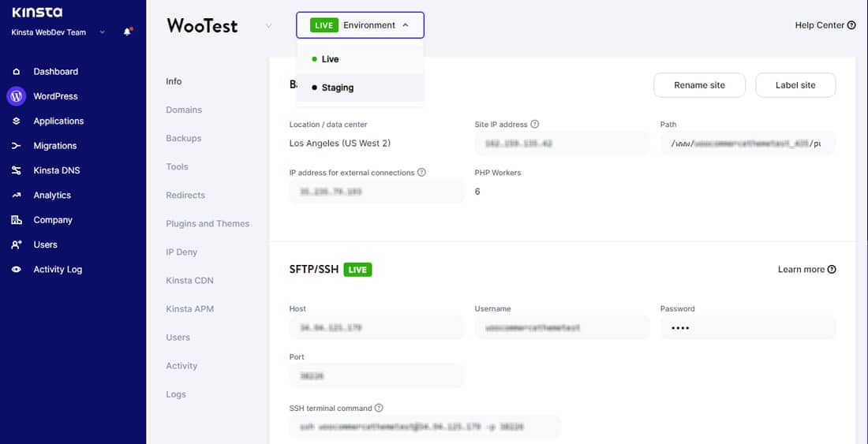Open the Backups tab

tap(183, 139)
